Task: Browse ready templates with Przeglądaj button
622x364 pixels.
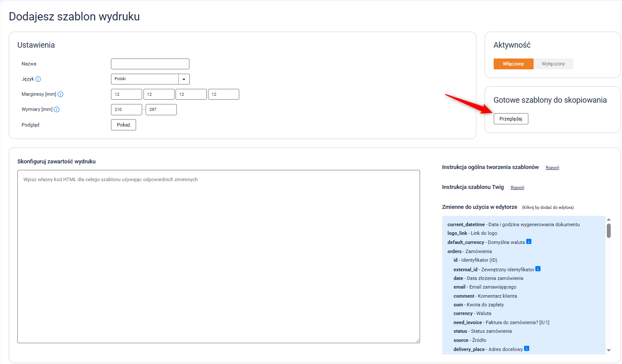Action: (511, 119)
